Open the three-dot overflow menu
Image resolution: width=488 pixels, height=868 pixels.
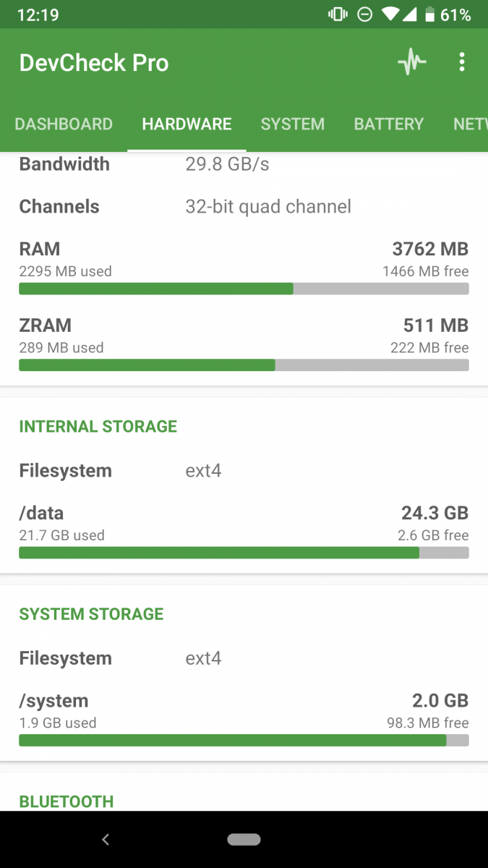pyautogui.click(x=462, y=62)
